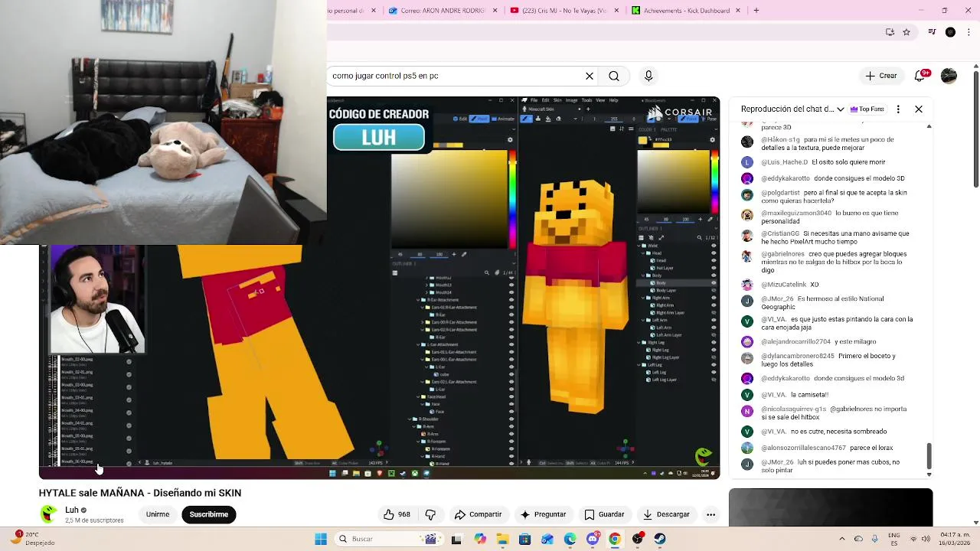This screenshot has height=551, width=980.
Task: Open more actions for the video
Action: (710, 514)
